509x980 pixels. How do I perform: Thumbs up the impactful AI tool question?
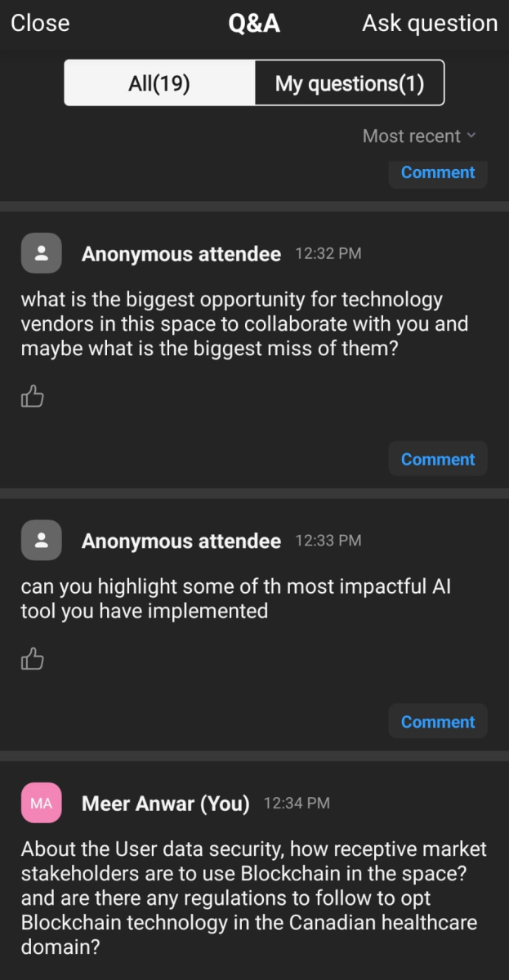click(32, 659)
